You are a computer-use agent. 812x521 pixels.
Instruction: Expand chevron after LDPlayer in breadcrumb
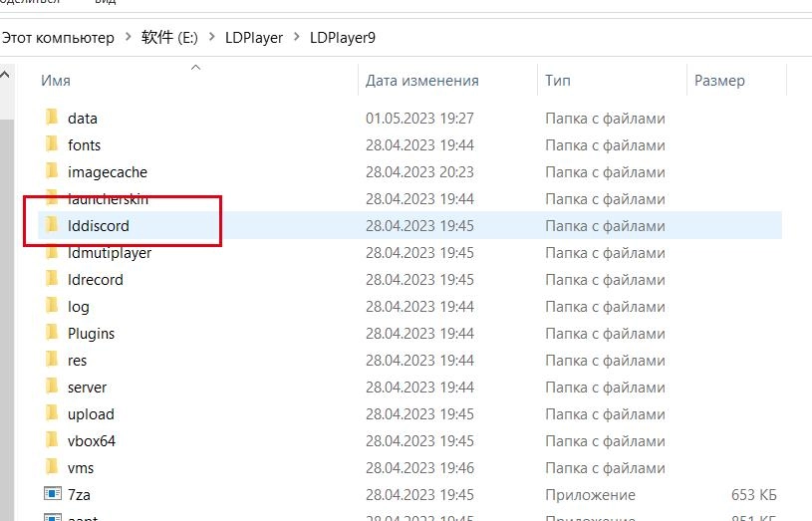tap(296, 38)
